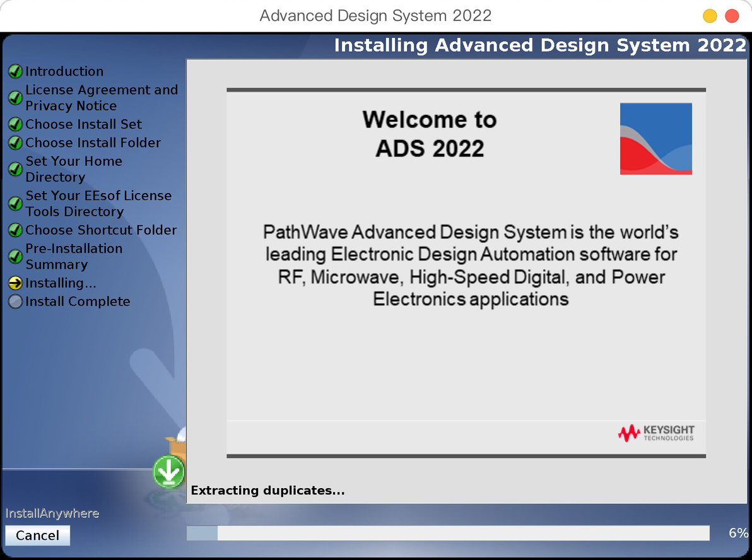Click the Cancel button

tap(37, 535)
